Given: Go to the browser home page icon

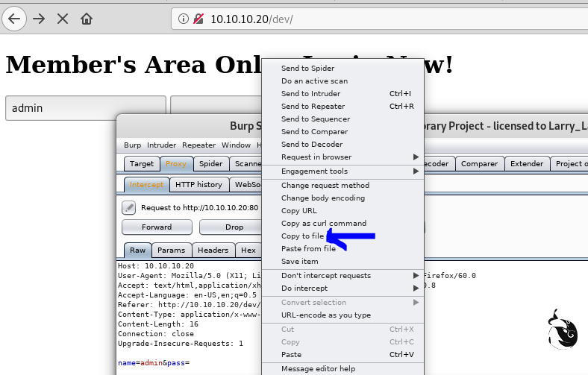Looking at the screenshot, I should coord(87,19).
